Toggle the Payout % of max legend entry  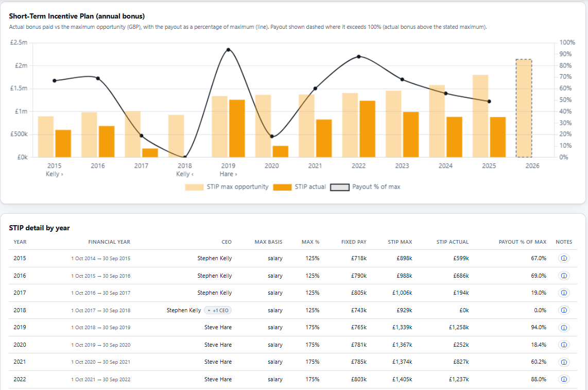tap(365, 187)
